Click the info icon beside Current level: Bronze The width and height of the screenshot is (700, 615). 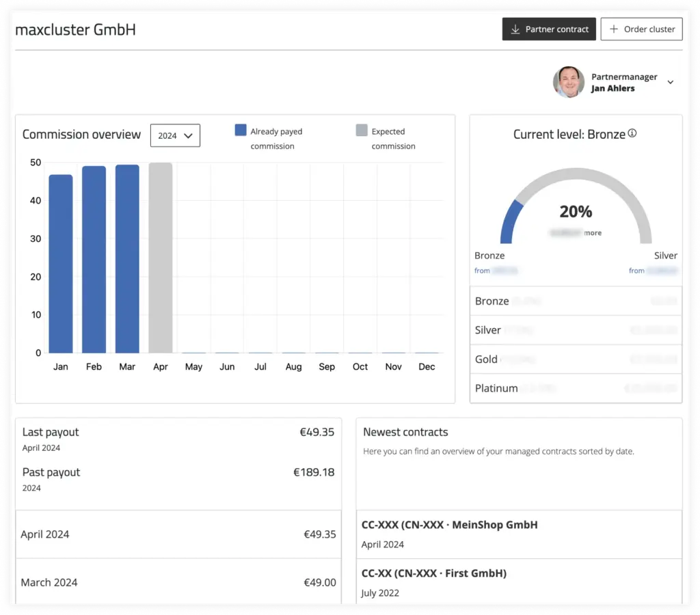point(632,134)
